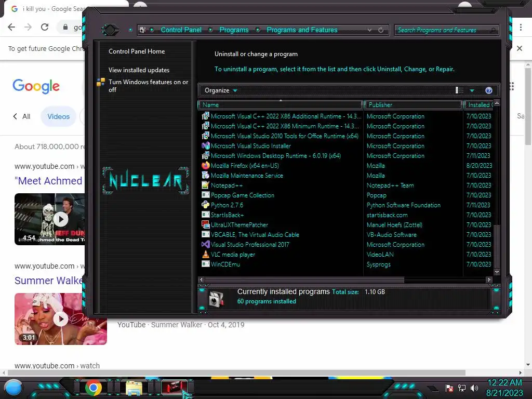
Task: Click the horizontal Chrome page scrollbar
Action: click(x=236, y=373)
